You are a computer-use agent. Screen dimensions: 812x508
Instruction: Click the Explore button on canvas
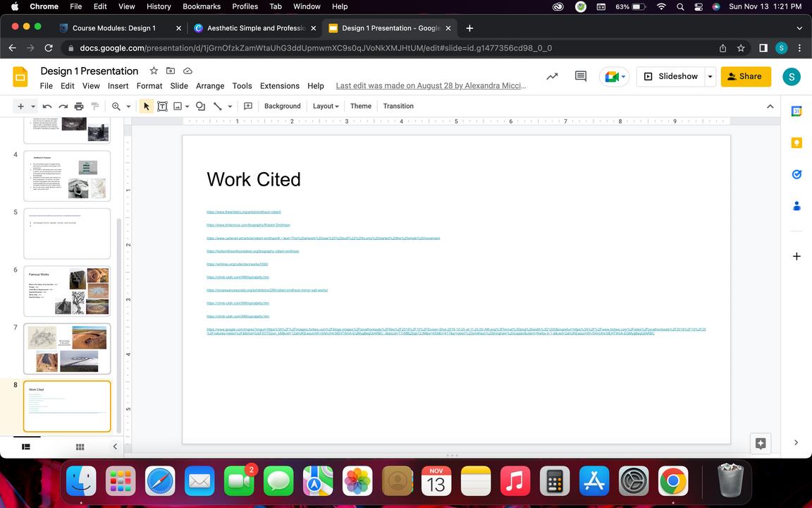761,443
